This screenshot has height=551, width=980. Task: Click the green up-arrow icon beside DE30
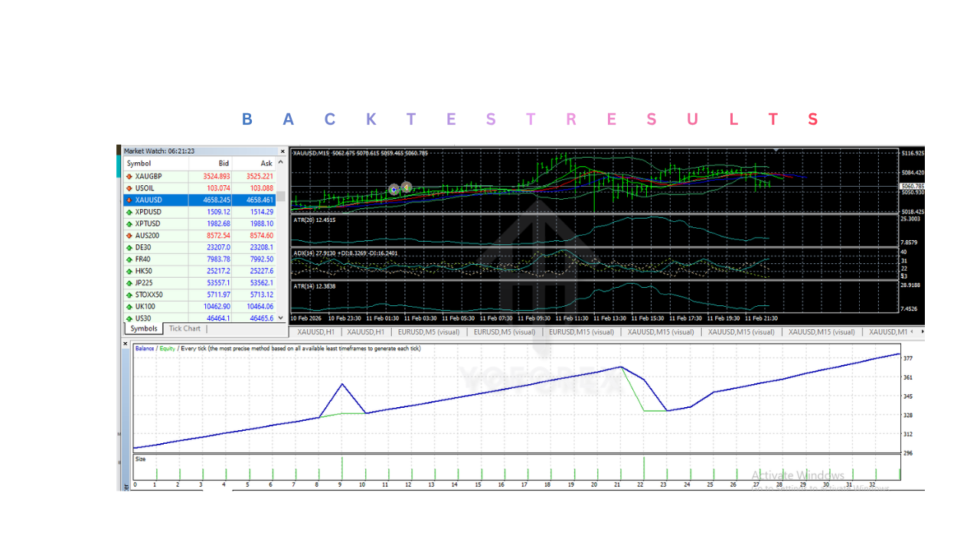128,247
